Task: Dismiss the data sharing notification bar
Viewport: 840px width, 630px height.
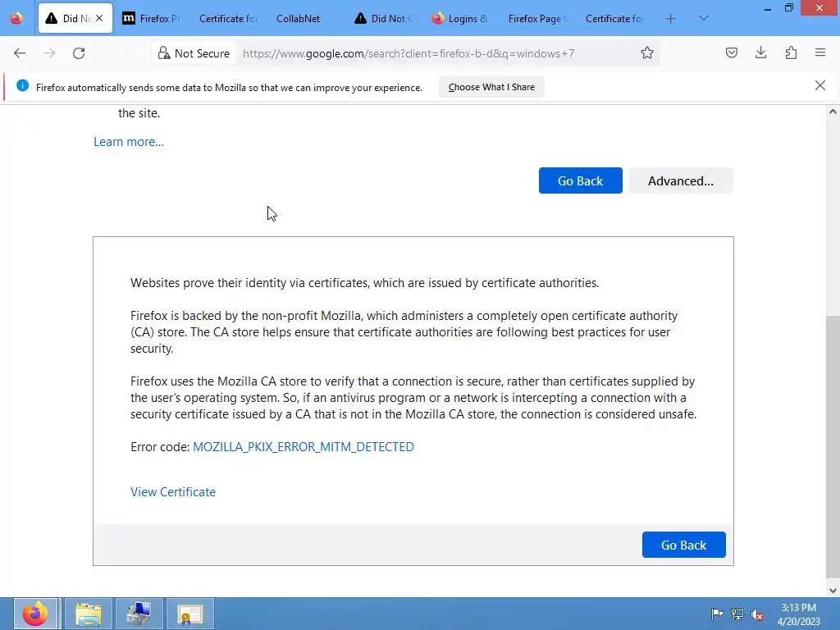Action: click(820, 85)
